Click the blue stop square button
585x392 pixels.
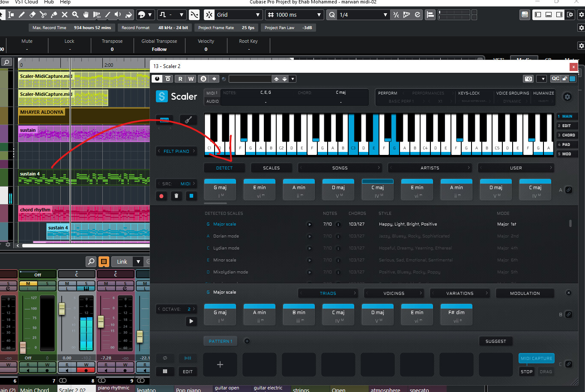pos(191,196)
